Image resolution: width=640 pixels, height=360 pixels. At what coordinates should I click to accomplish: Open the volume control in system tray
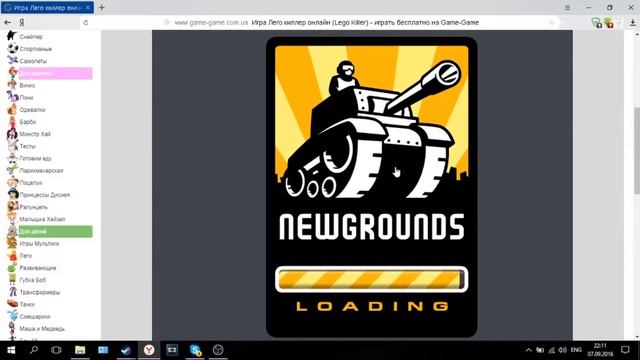pyautogui.click(x=562, y=350)
